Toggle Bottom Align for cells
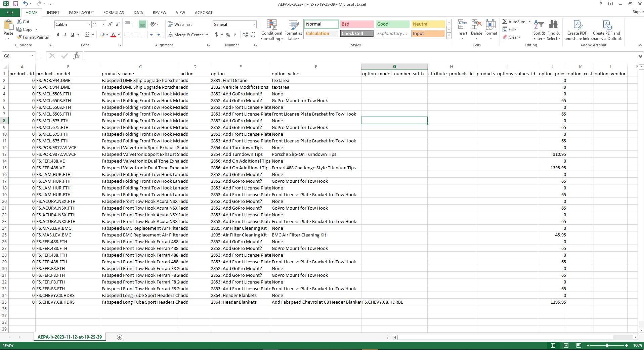The height and width of the screenshot is (350, 644). coord(142,24)
